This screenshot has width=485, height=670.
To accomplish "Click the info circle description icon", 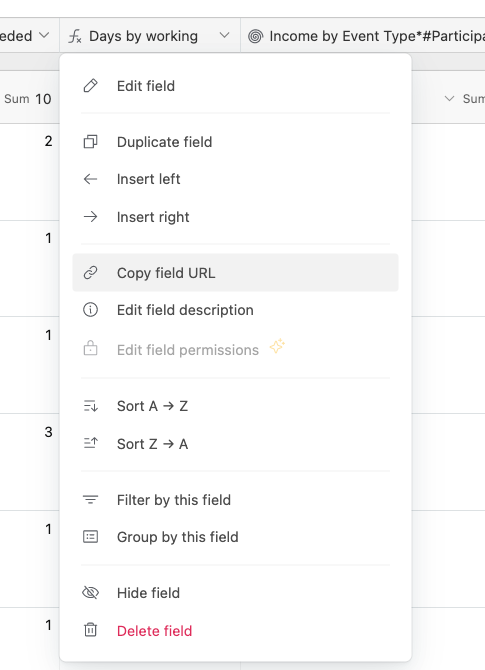I will (x=90, y=309).
